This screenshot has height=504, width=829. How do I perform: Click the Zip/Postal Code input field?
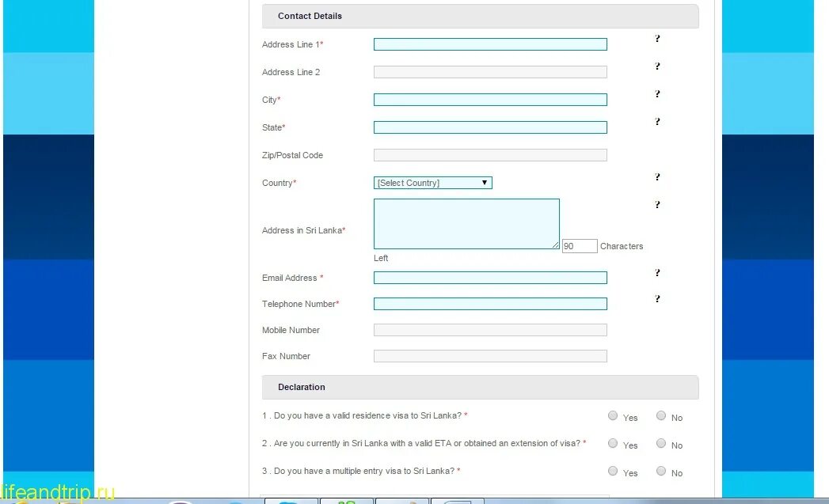point(489,154)
